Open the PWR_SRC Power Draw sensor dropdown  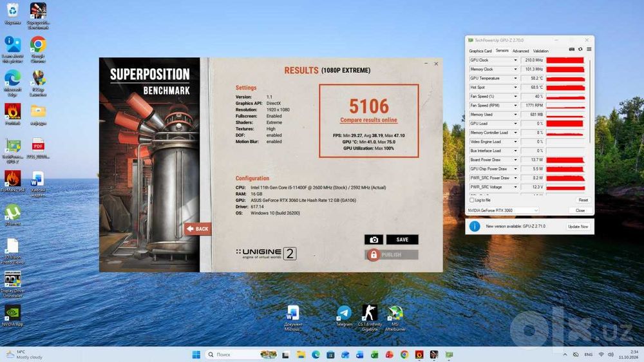point(515,178)
